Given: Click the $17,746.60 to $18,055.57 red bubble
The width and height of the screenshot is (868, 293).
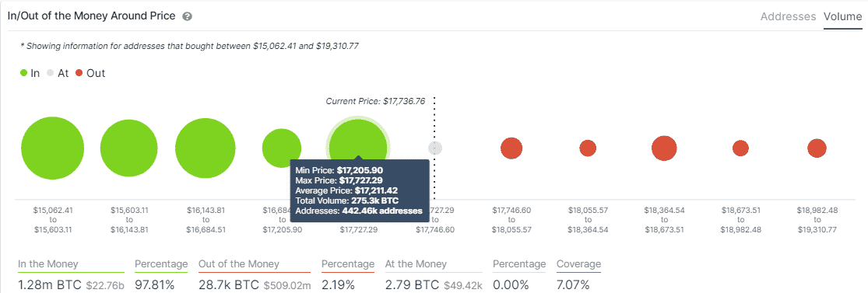Looking at the screenshot, I should coord(511,148).
